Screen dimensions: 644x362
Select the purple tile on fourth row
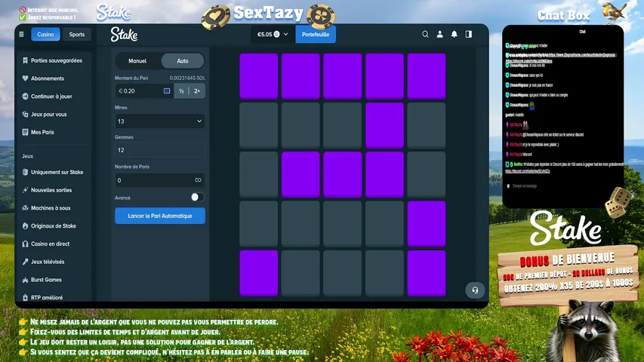(x=427, y=224)
